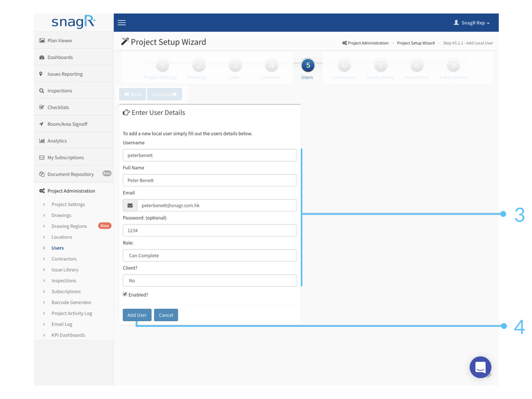The image size is (532, 399).
Task: Click the Plan Viewer image icon
Action: pyautogui.click(x=42, y=41)
